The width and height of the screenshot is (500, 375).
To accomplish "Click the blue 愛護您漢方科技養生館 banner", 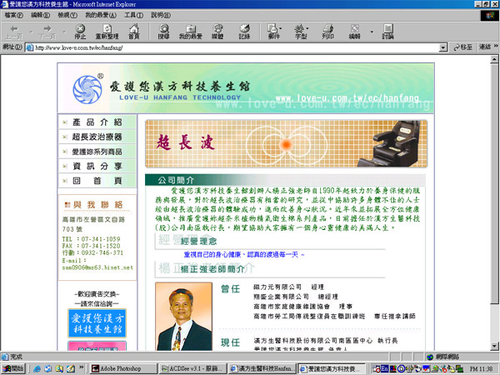I will click(x=97, y=323).
